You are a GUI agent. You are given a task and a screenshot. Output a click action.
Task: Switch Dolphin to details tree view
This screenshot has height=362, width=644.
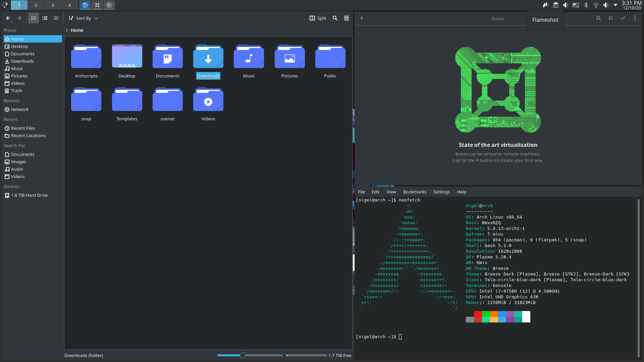[x=56, y=18]
